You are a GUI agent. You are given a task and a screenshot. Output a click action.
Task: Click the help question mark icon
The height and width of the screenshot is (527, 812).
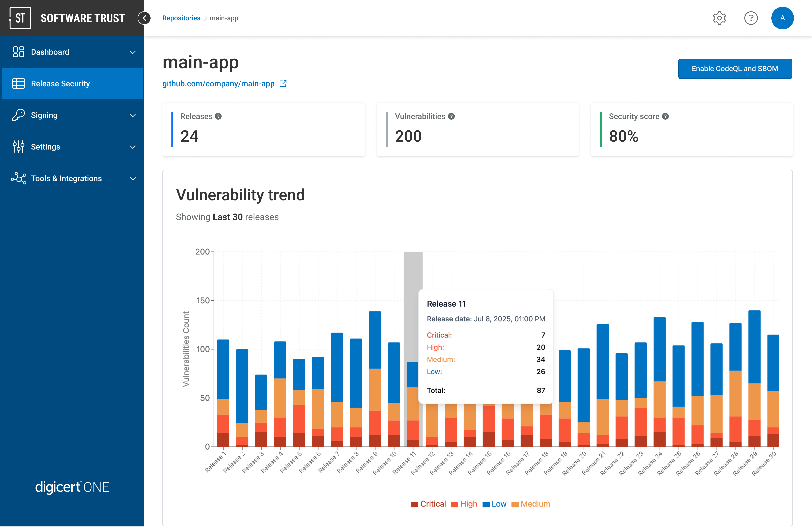click(751, 18)
